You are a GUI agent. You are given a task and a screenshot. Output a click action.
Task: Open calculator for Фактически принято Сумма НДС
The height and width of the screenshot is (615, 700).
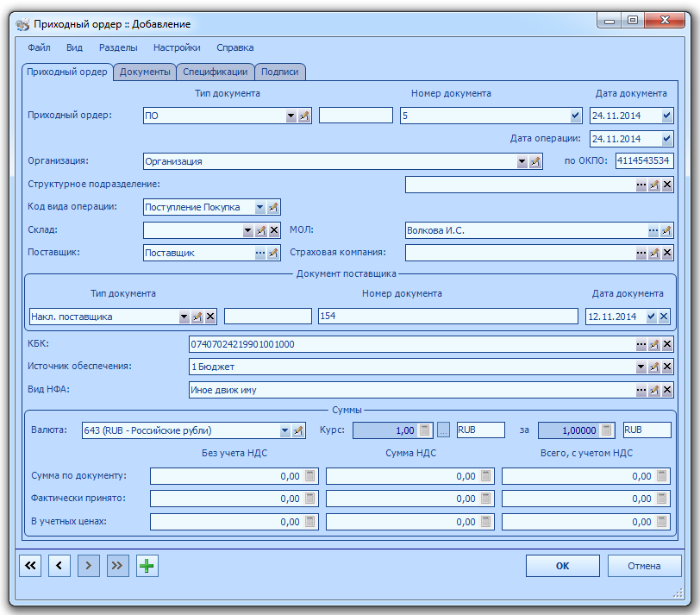tap(485, 499)
